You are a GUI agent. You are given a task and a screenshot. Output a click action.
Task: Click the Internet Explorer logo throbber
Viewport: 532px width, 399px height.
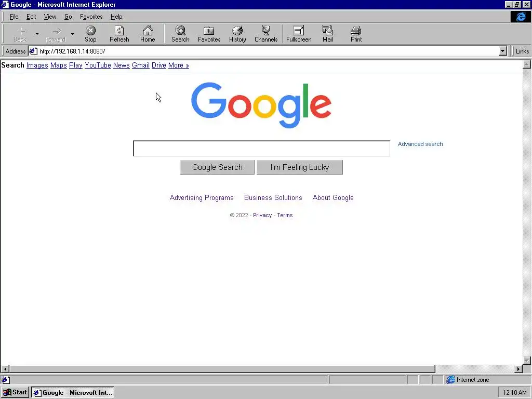click(521, 17)
